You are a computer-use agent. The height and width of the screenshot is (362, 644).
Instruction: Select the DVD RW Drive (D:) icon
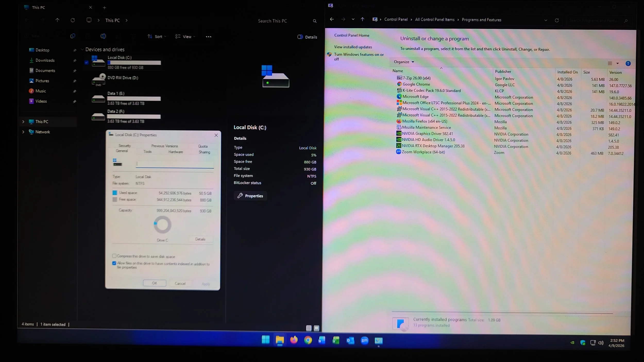click(98, 80)
